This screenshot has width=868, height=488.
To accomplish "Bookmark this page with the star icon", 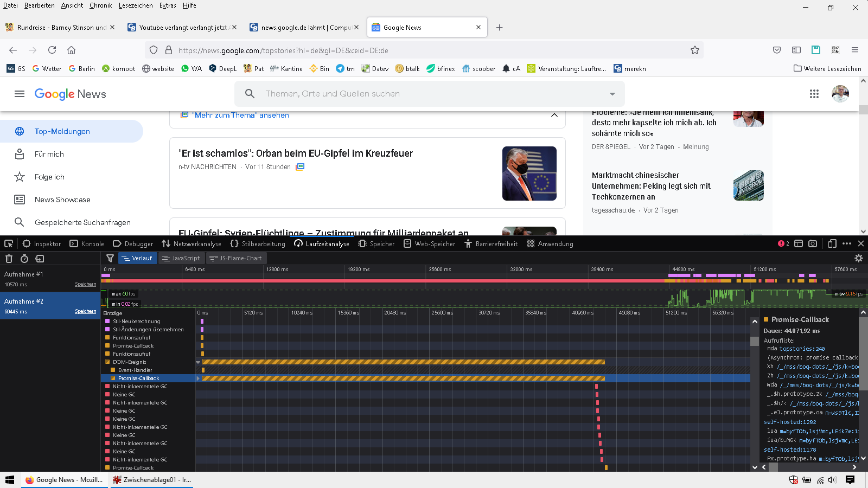I will coord(695,50).
